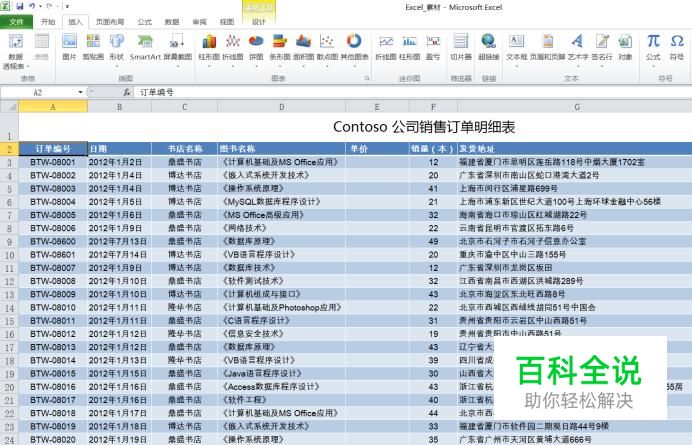692x445 pixels.
Task: Click the Select All corner button
Action: [9, 107]
